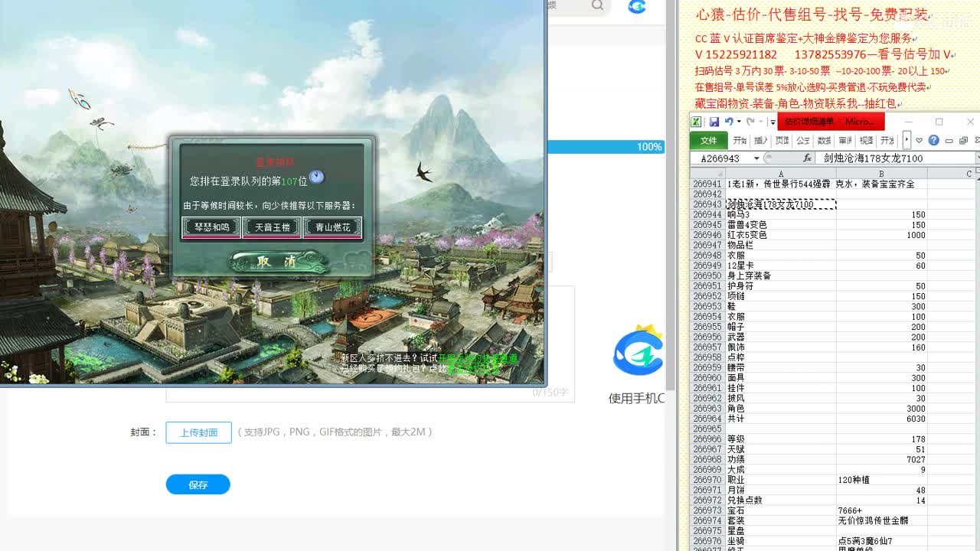Select the 等级 value 178
This screenshot has height=551, width=980.
[882, 439]
